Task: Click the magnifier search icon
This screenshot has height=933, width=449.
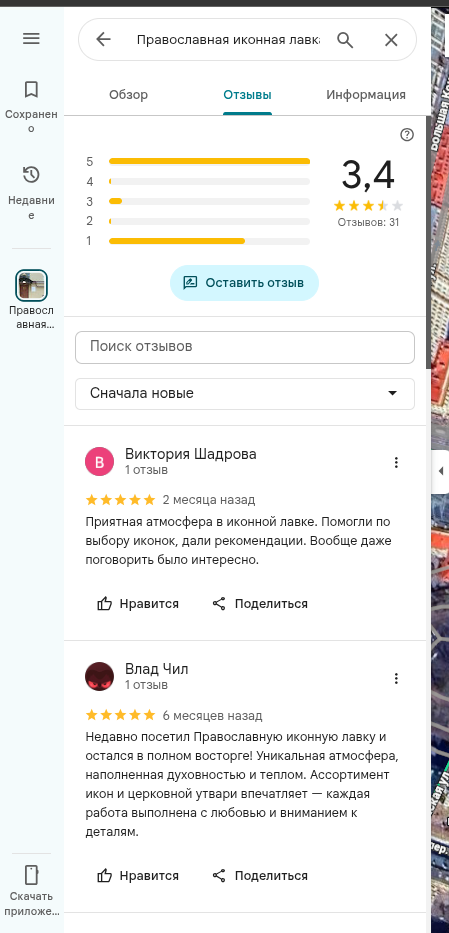Action: (345, 40)
